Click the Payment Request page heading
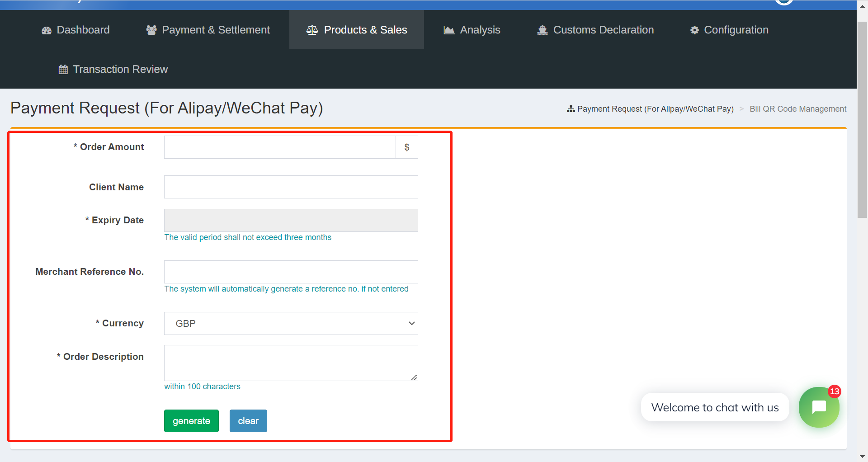Screen dimensions: 868x462 (x=167, y=108)
